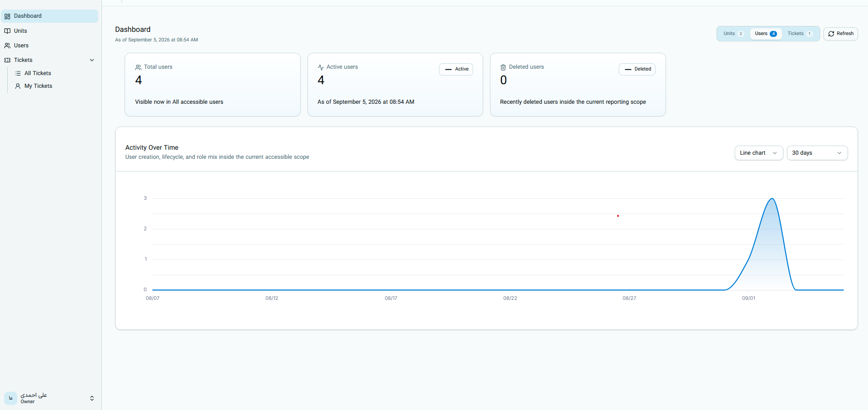This screenshot has height=410, width=868.
Task: Click the 08/22 x-axis label
Action: tap(510, 299)
